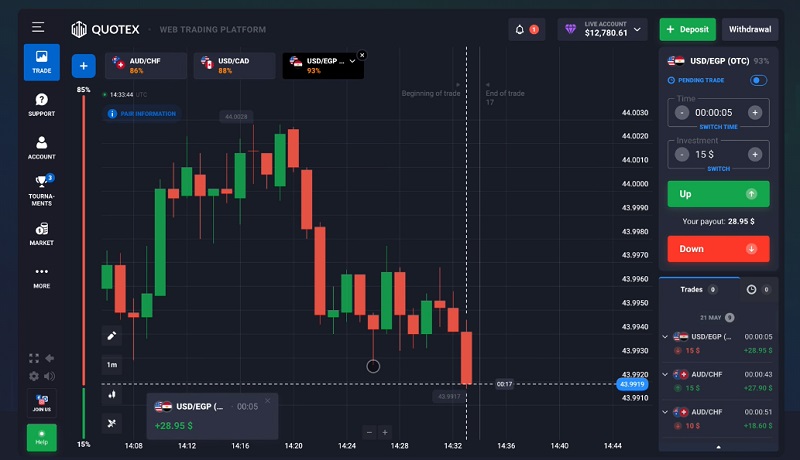The image size is (800, 460).
Task: Open the Trades tab
Action: 699,289
